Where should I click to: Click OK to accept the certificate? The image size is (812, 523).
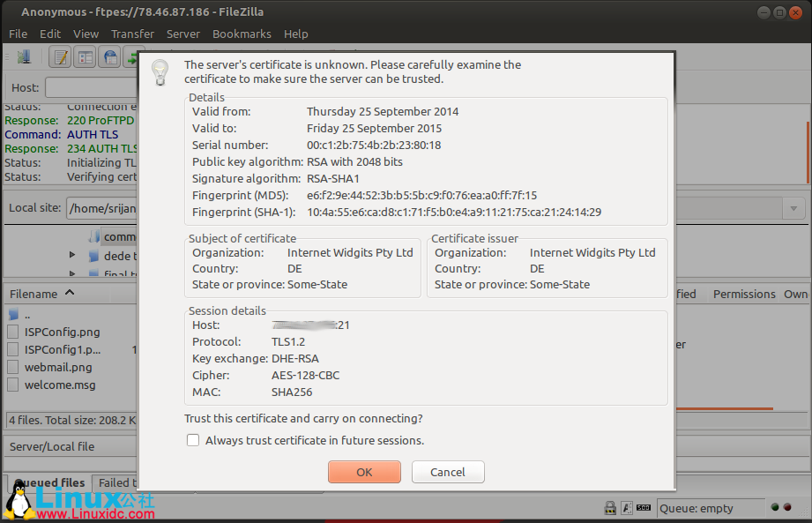tap(363, 471)
